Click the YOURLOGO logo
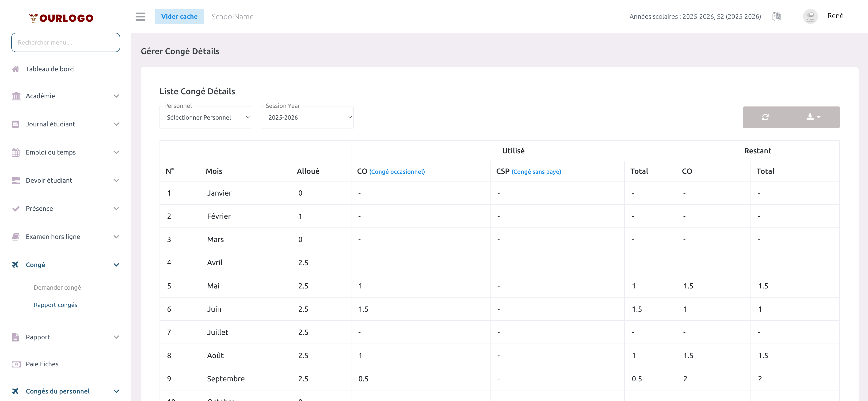 click(x=61, y=18)
